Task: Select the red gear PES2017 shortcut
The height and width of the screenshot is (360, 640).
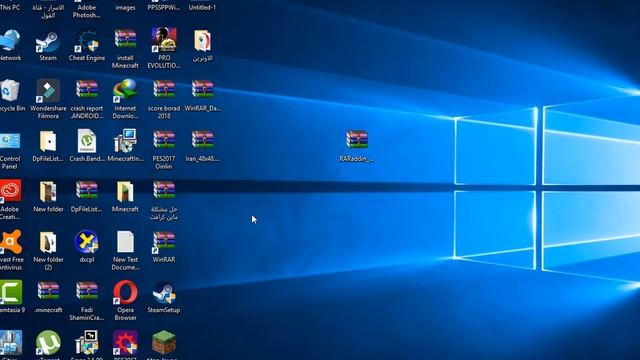Action: pos(125,343)
